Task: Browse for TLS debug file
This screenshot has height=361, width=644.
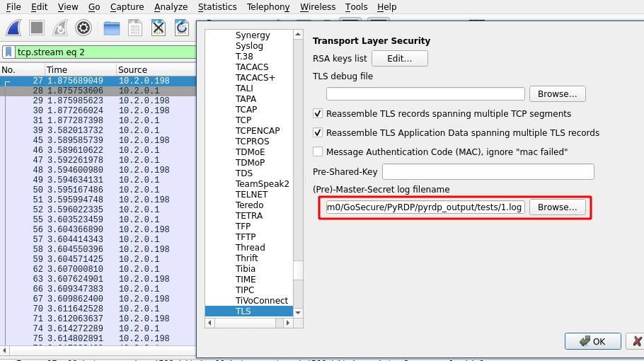Action: [x=558, y=93]
